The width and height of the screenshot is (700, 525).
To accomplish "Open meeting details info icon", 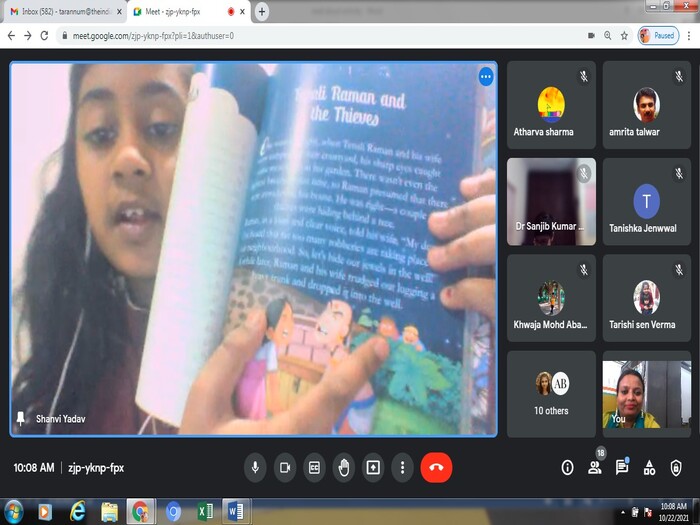I will [567, 467].
